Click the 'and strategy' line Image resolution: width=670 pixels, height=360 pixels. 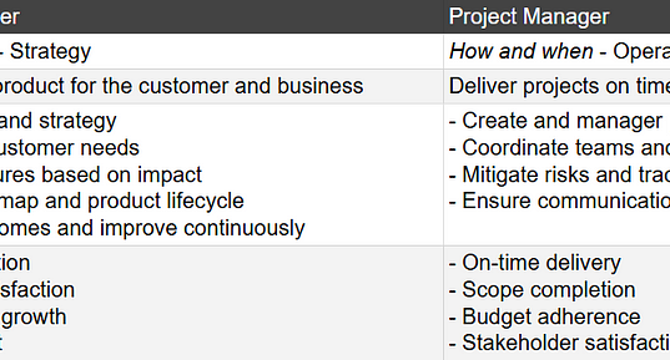58,121
